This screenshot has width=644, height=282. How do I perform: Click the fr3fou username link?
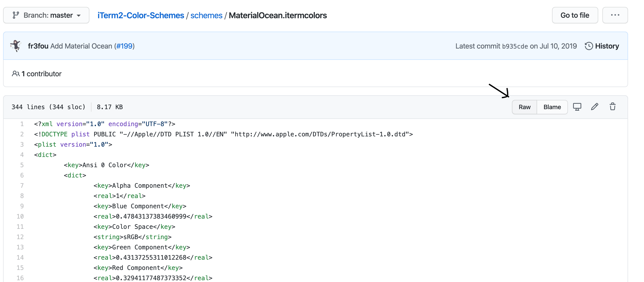[x=38, y=46]
